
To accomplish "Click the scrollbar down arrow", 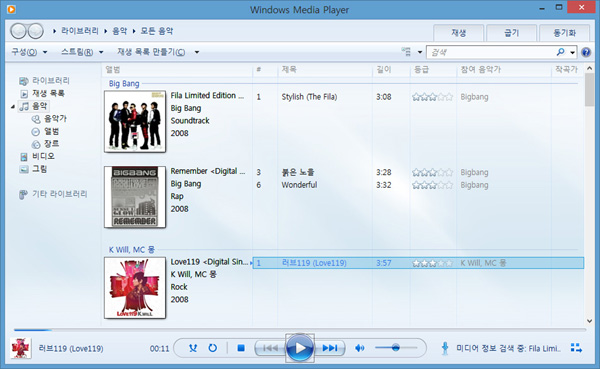I will pos(589,321).
